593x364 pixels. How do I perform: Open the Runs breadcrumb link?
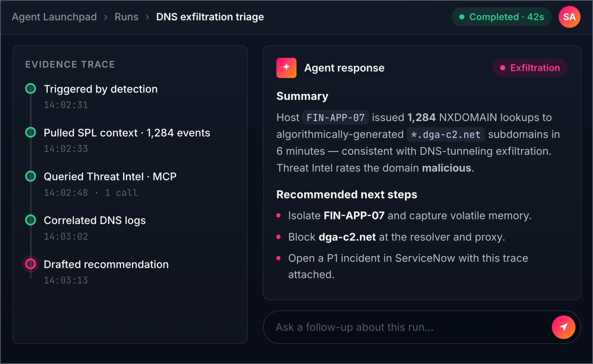click(126, 17)
